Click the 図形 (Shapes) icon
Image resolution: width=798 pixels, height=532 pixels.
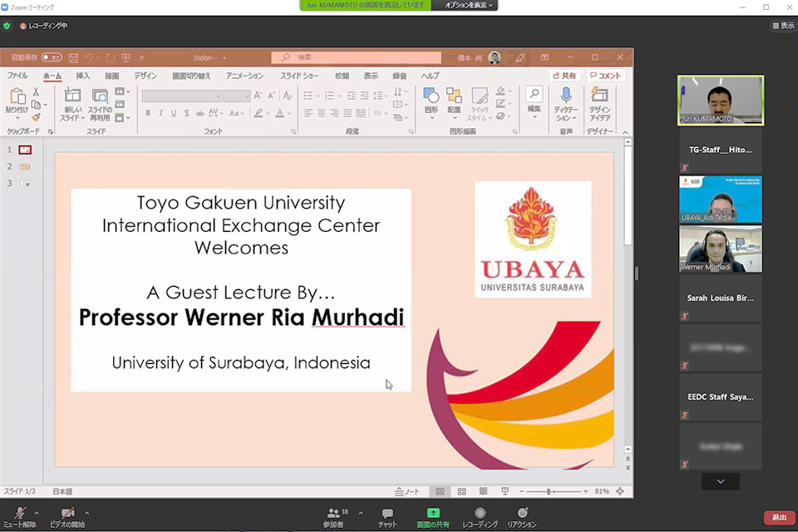[x=431, y=96]
